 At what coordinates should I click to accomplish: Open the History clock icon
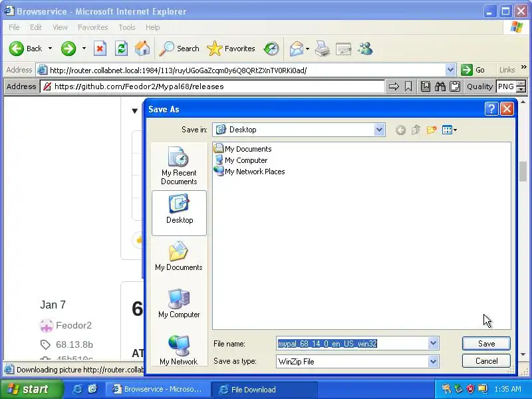point(271,49)
